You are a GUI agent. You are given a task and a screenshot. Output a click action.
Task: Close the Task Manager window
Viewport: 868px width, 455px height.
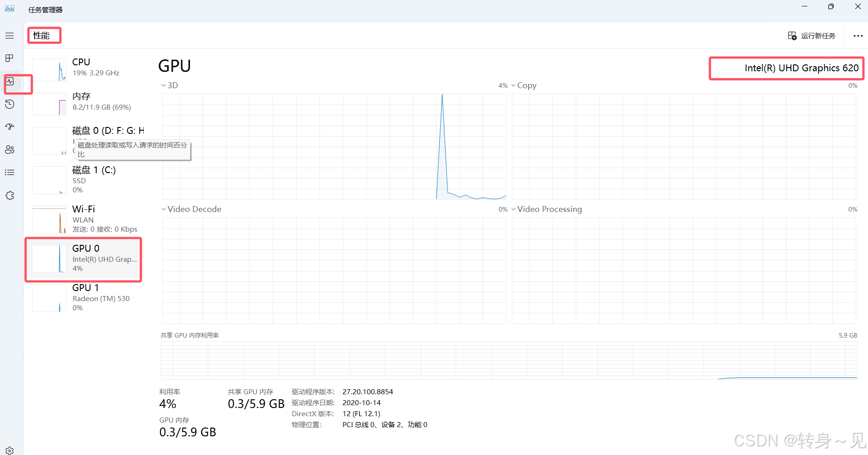point(857,6)
